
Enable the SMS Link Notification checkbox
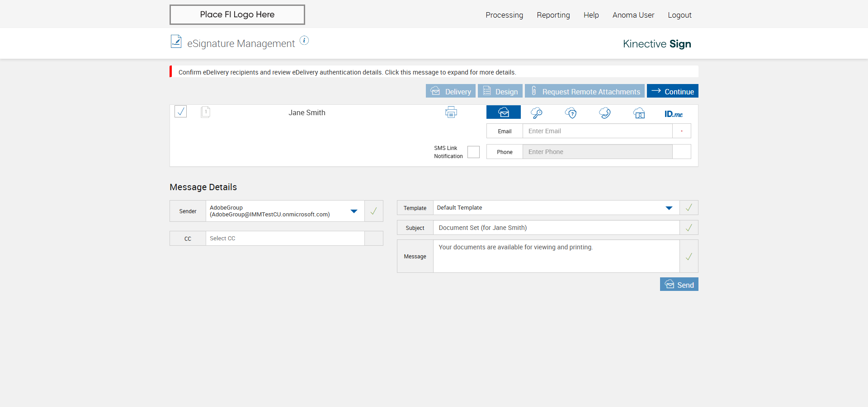(473, 152)
